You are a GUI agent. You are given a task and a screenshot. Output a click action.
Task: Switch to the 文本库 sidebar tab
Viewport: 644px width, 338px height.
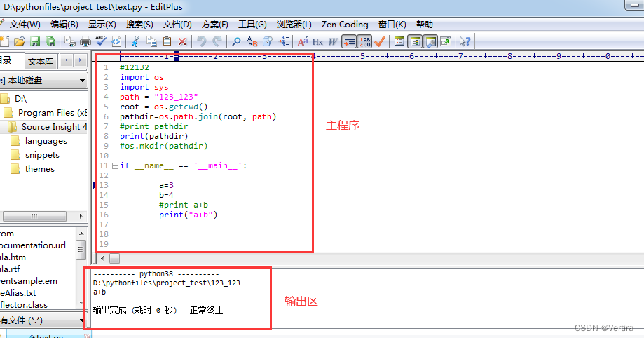[x=41, y=62]
